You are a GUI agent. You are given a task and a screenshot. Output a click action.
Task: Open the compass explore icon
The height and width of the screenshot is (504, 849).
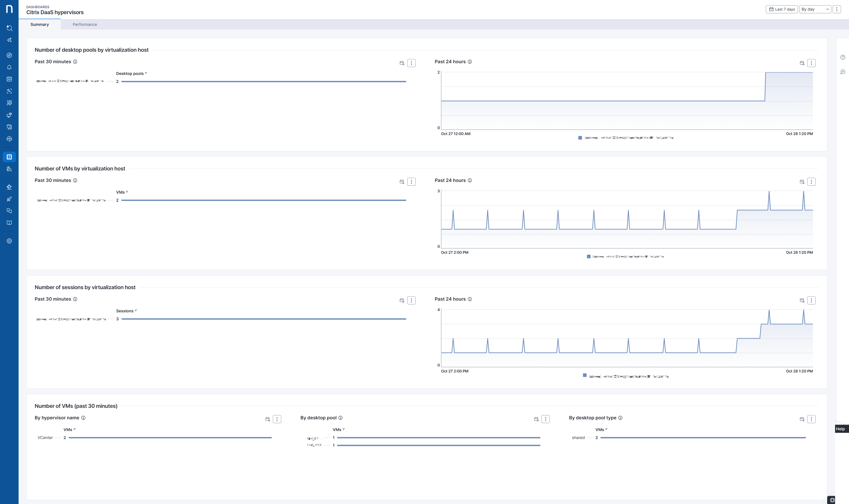[x=9, y=55]
